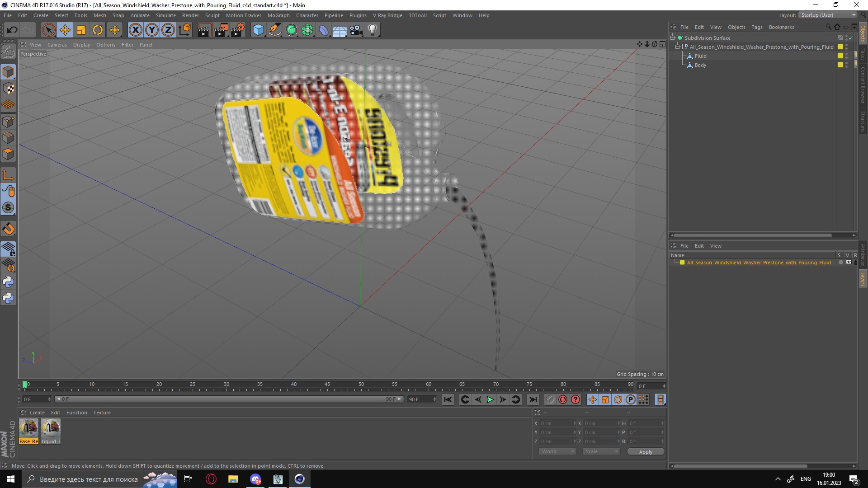Open the Simulate menu

pyautogui.click(x=165, y=15)
